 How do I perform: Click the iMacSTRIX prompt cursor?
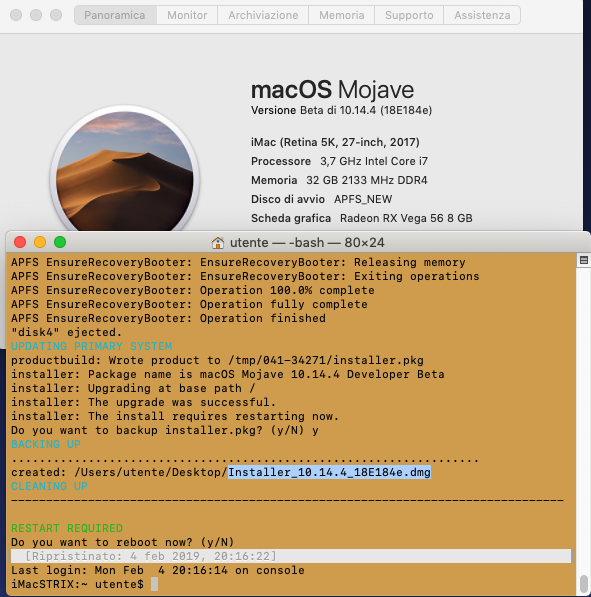154,584
